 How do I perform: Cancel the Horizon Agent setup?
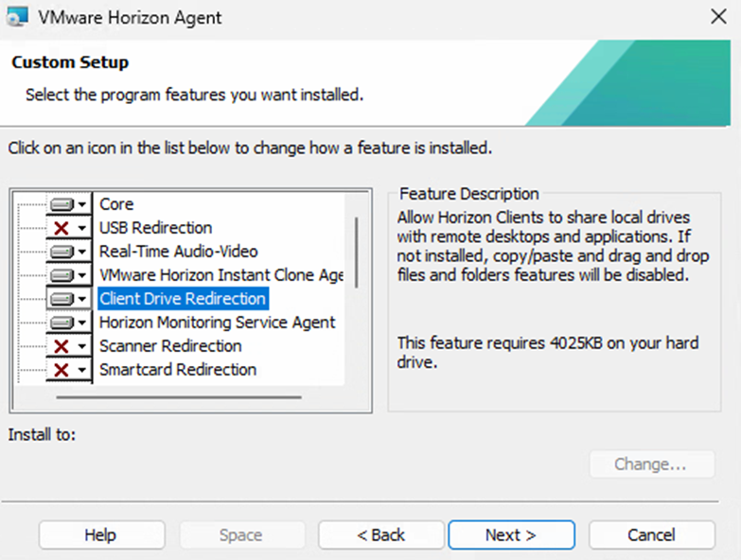click(650, 534)
